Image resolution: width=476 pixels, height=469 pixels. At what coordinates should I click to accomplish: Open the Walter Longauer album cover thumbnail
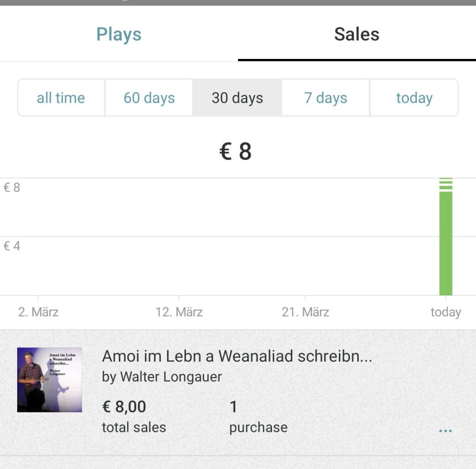point(50,380)
